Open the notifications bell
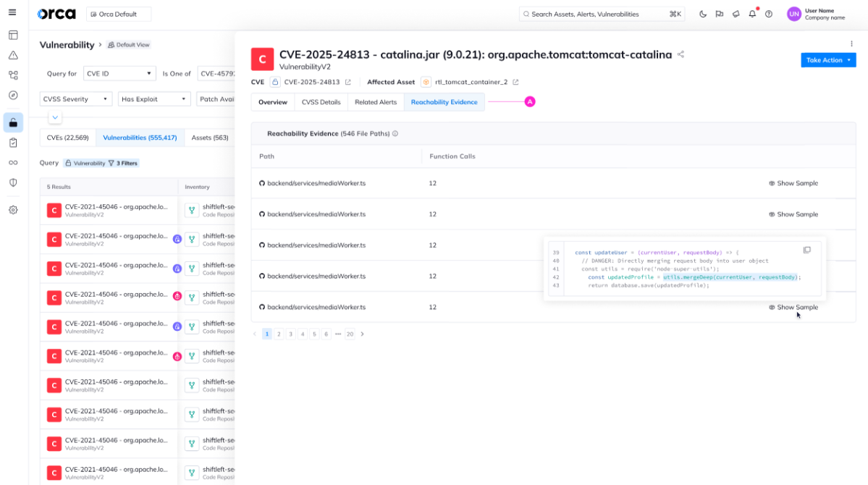Image resolution: width=868 pixels, height=485 pixels. pyautogui.click(x=752, y=14)
